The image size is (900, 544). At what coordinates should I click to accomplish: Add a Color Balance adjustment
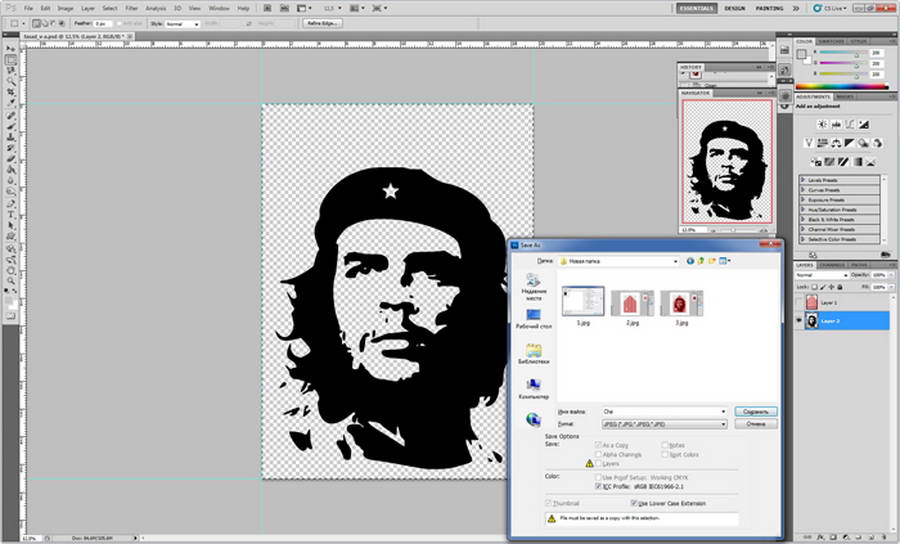coord(836,143)
